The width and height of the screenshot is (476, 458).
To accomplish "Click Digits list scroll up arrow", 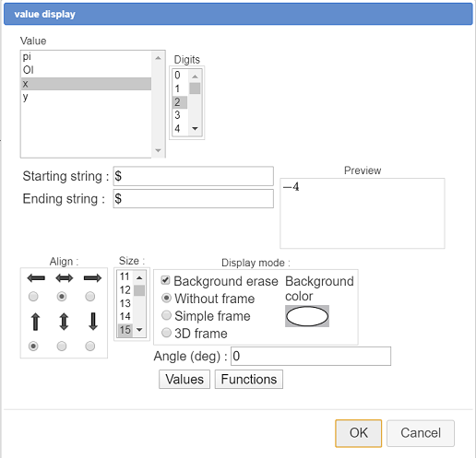I will point(195,76).
